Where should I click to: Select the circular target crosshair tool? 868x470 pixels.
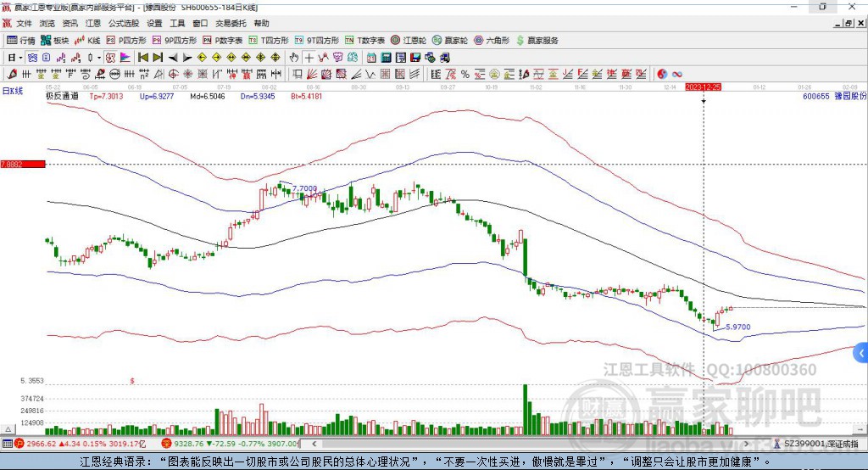(173, 75)
